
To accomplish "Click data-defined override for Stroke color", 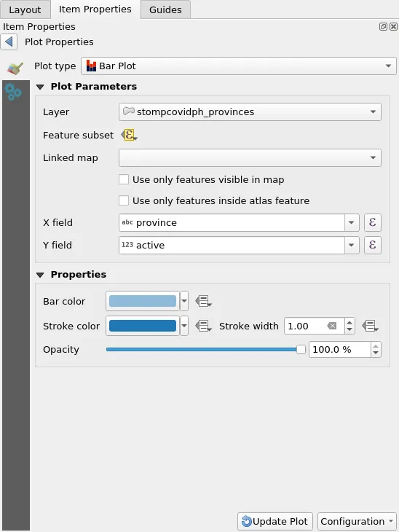I will (x=203, y=326).
